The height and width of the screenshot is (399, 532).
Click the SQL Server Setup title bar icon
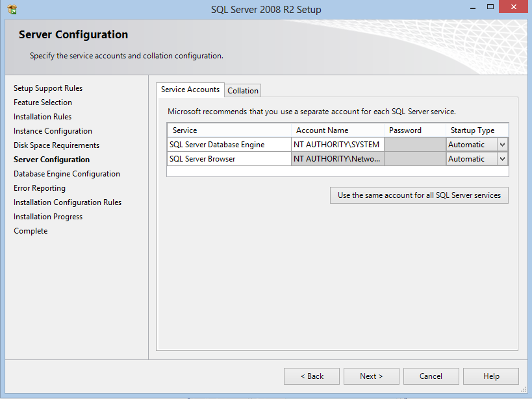(12, 10)
